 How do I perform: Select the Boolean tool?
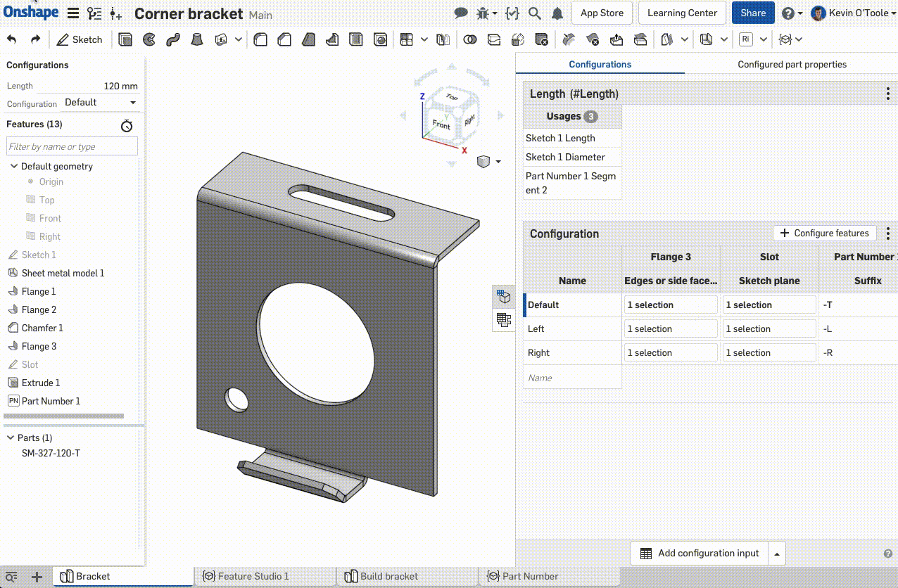click(470, 39)
